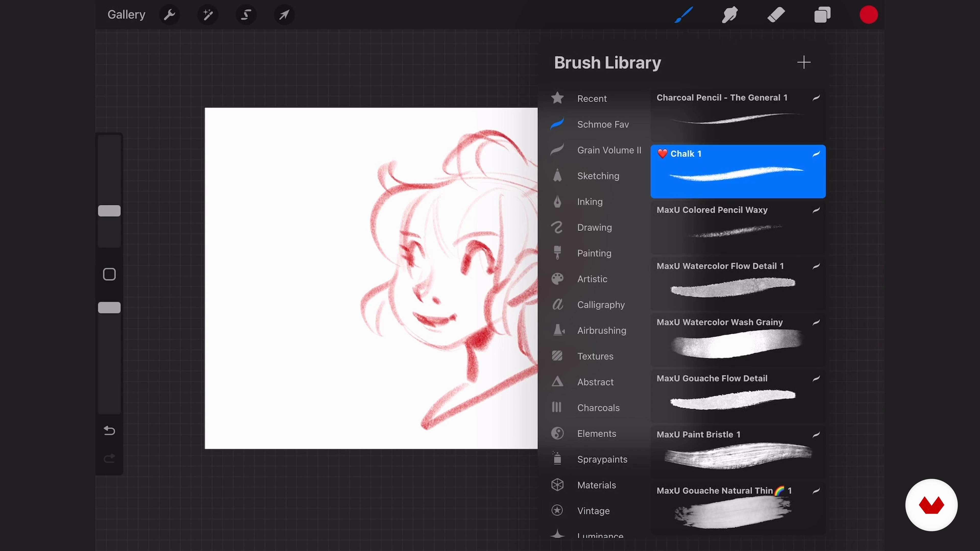Open the Adjustments magic wand menu

pyautogui.click(x=208, y=15)
